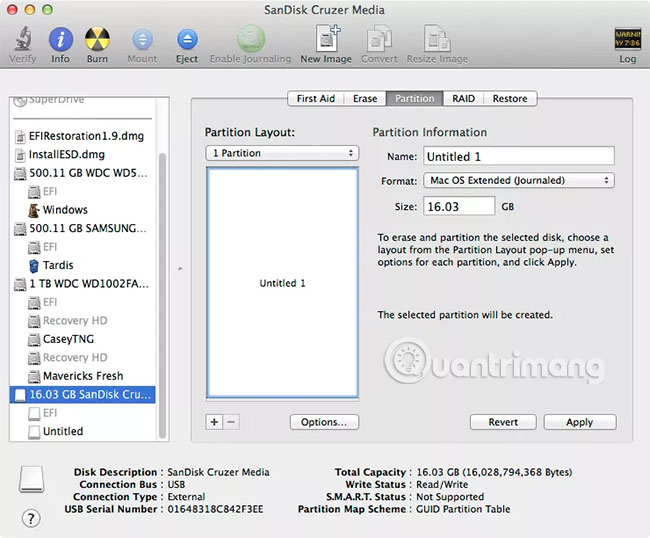This screenshot has width=650, height=538.
Task: Select Recovery HD below CaseyTNG
Action: coord(82,357)
